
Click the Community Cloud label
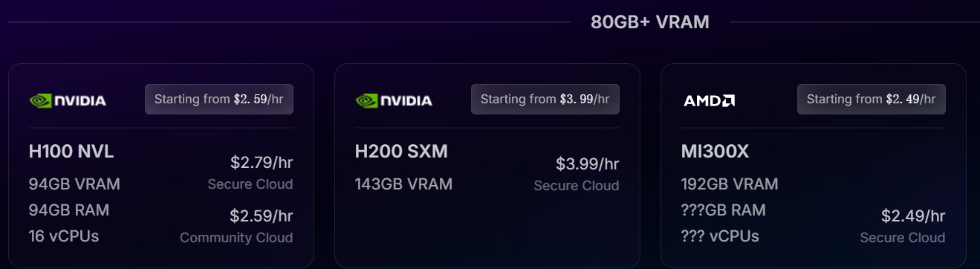[236, 238]
